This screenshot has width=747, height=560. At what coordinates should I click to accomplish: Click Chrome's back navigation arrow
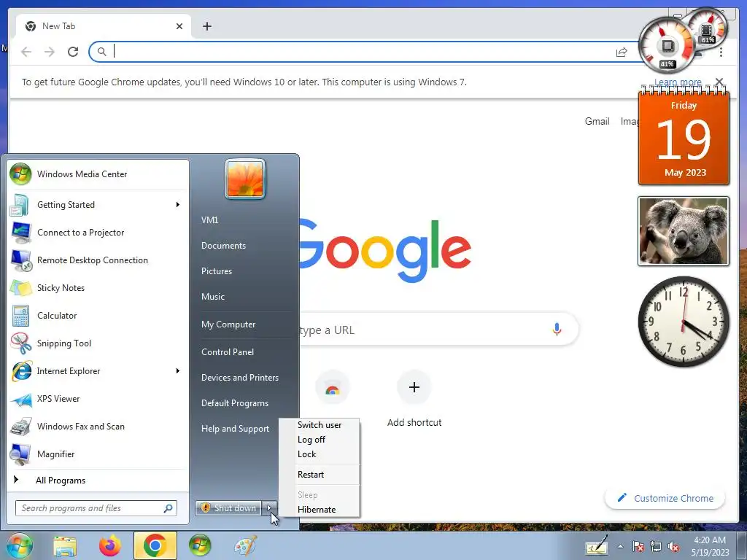(x=26, y=52)
